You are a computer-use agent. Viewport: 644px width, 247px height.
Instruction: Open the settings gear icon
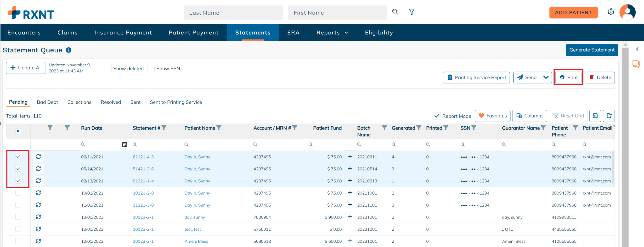pos(611,12)
